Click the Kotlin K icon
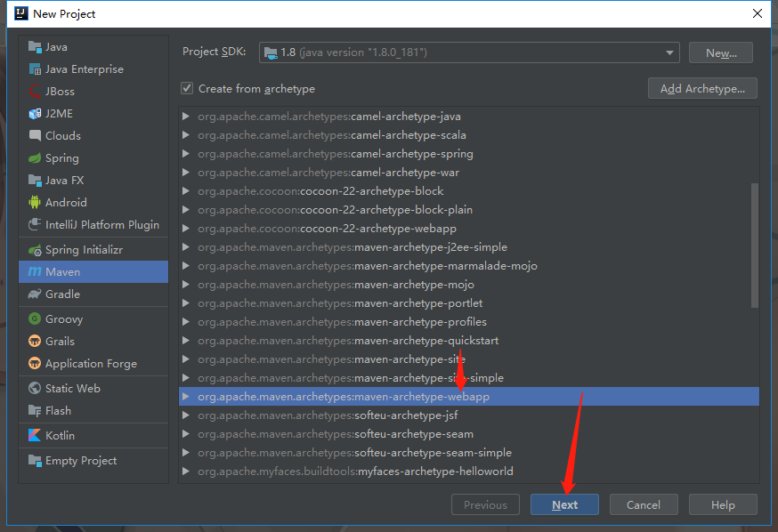This screenshot has height=532, width=778. 35,435
